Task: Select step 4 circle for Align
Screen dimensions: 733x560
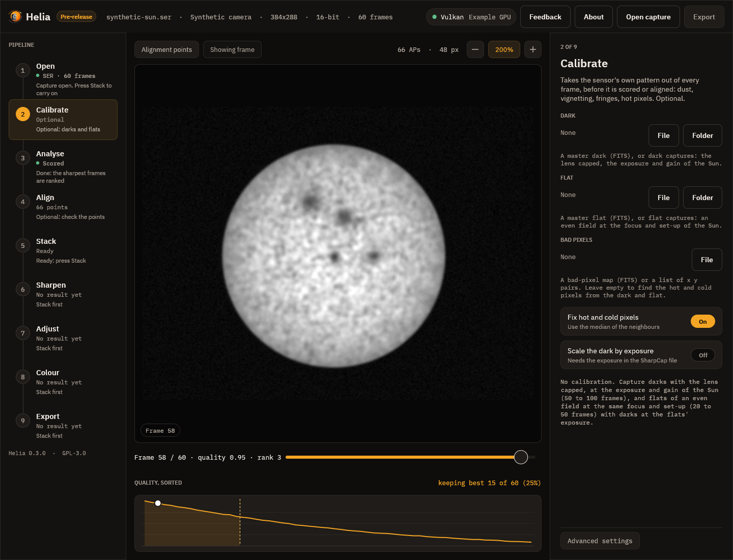Action: (x=22, y=202)
